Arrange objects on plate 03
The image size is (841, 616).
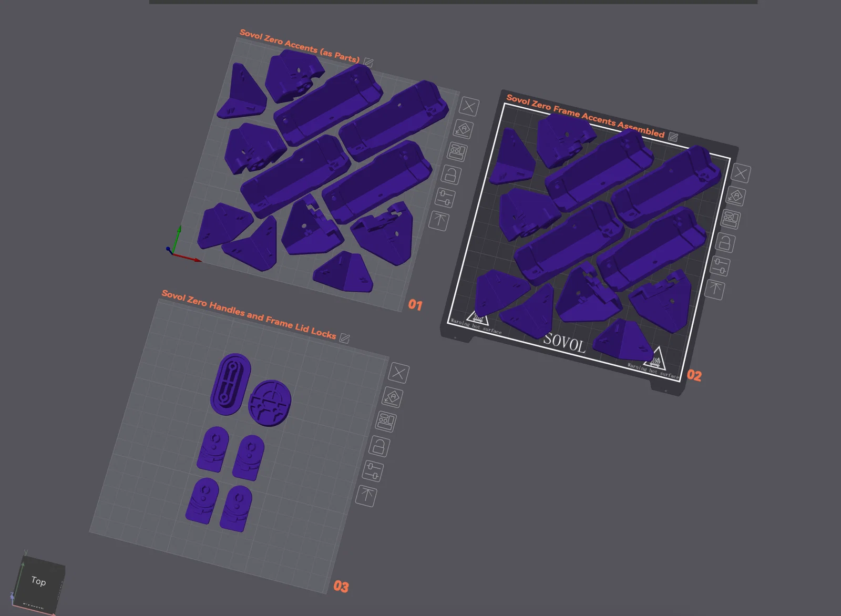[x=386, y=421]
